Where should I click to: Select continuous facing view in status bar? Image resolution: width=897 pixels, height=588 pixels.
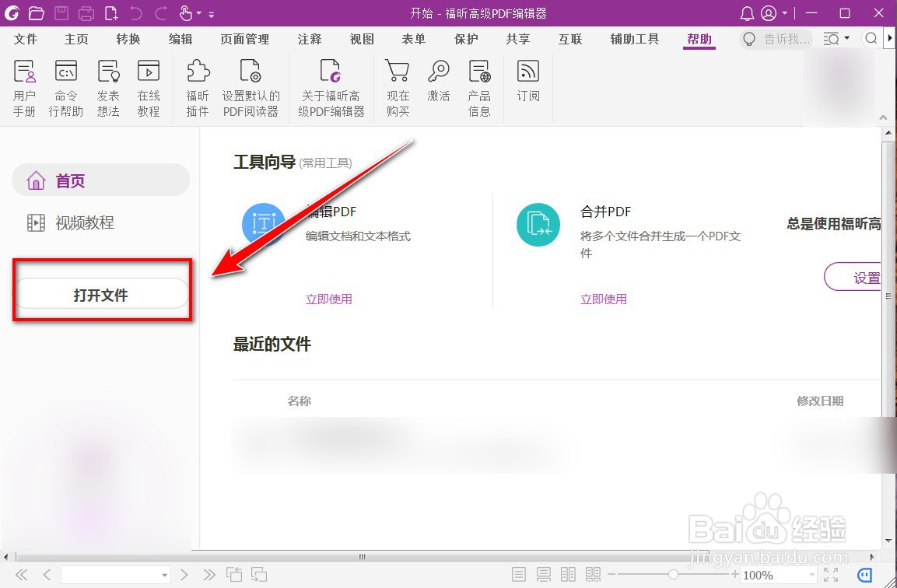[594, 574]
